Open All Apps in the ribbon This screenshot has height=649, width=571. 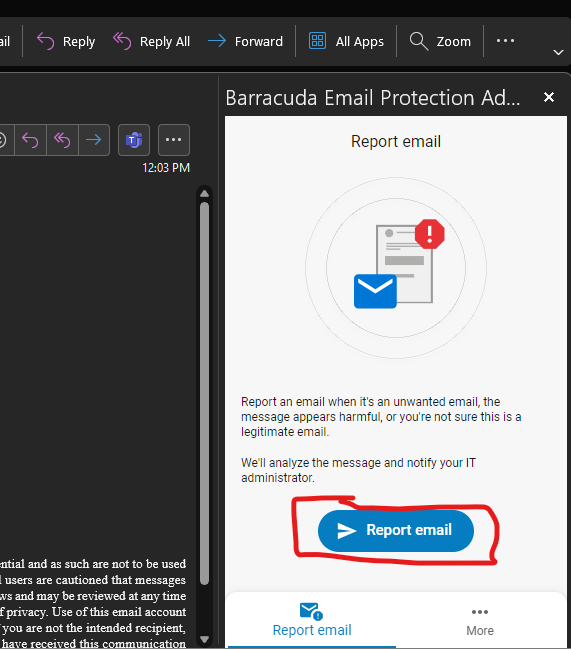[346, 41]
